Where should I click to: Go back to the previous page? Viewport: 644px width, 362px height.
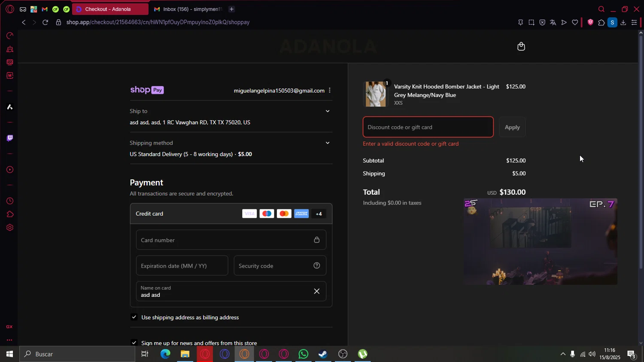(24, 22)
